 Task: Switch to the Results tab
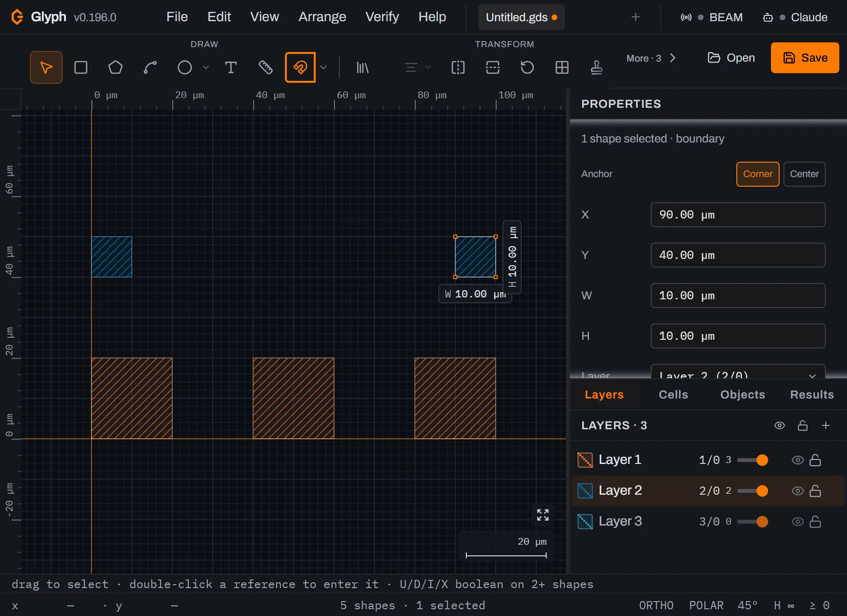(812, 395)
